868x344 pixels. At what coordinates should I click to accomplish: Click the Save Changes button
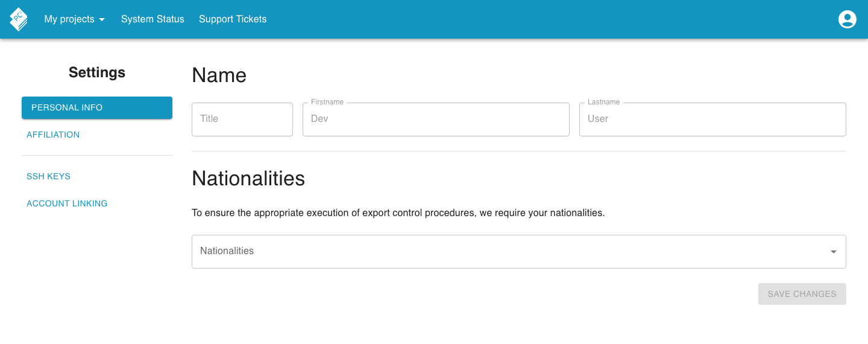[802, 294]
